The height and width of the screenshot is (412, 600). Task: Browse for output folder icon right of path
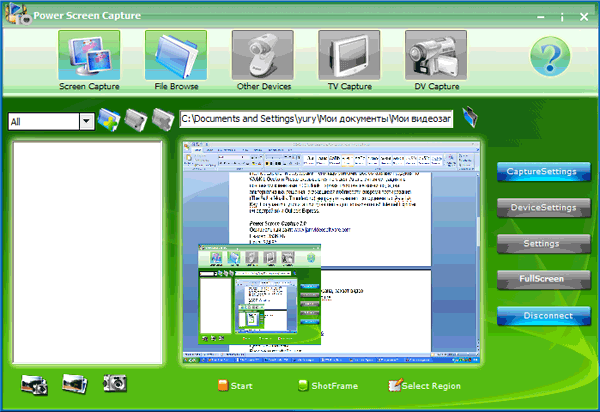470,117
